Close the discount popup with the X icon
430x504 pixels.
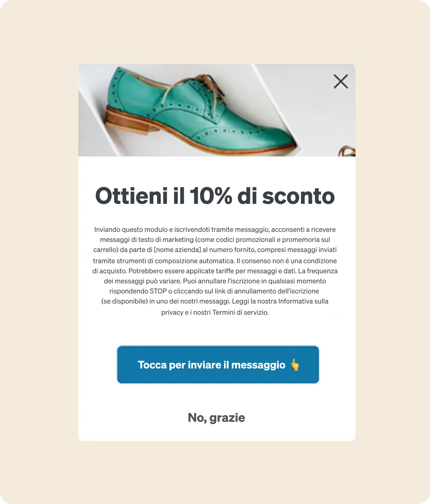tap(340, 81)
